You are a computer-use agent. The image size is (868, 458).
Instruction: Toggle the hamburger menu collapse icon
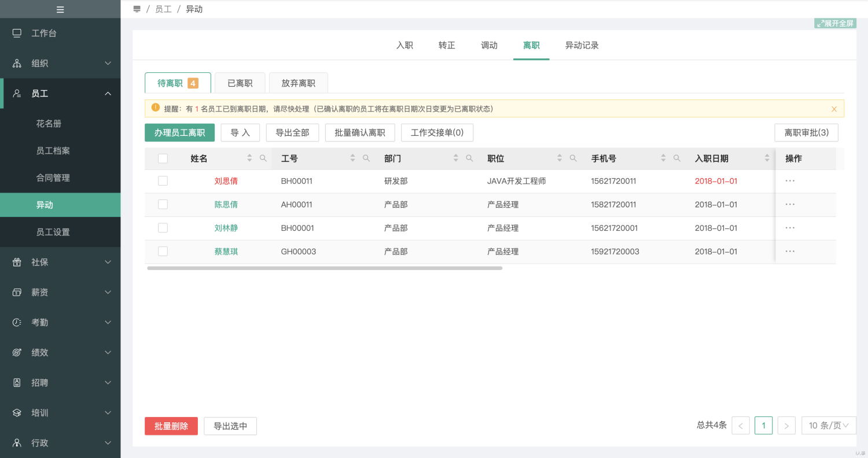coord(60,9)
